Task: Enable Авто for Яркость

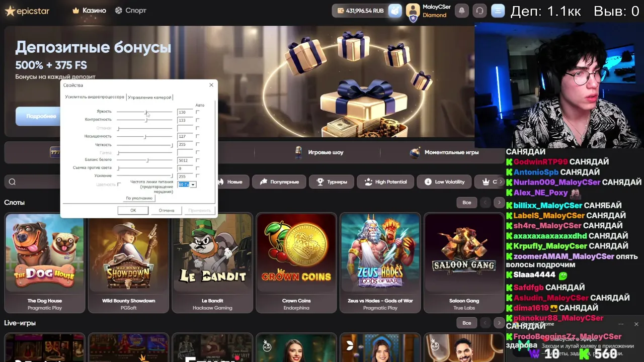Action: 198,112
